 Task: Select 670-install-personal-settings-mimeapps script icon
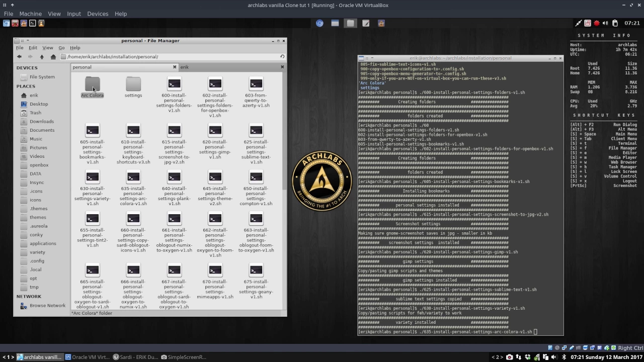[215, 270]
